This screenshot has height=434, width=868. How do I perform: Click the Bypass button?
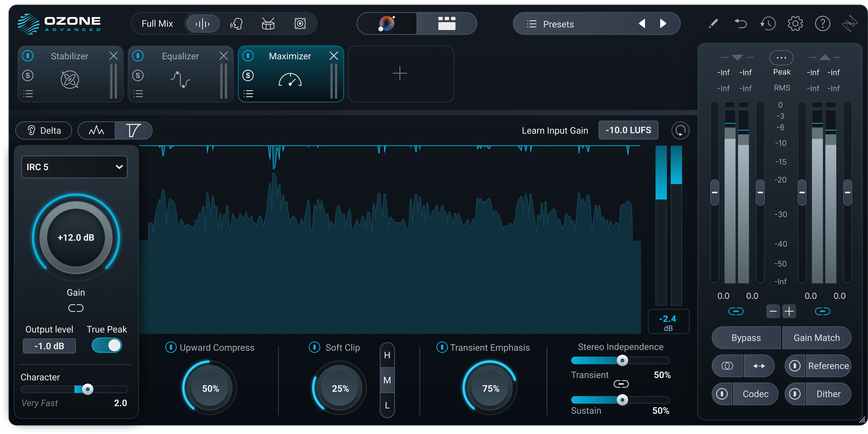click(x=746, y=338)
